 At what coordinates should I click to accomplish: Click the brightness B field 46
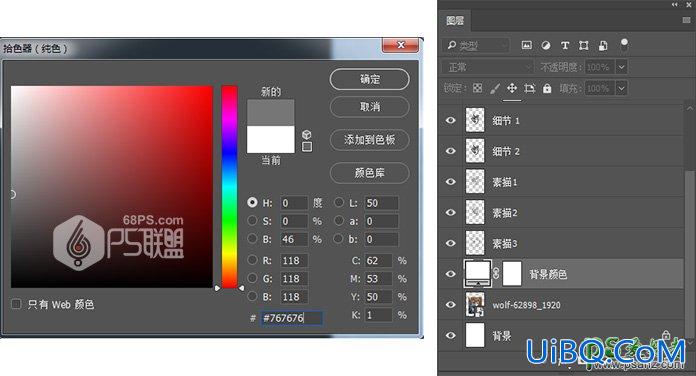(x=294, y=239)
